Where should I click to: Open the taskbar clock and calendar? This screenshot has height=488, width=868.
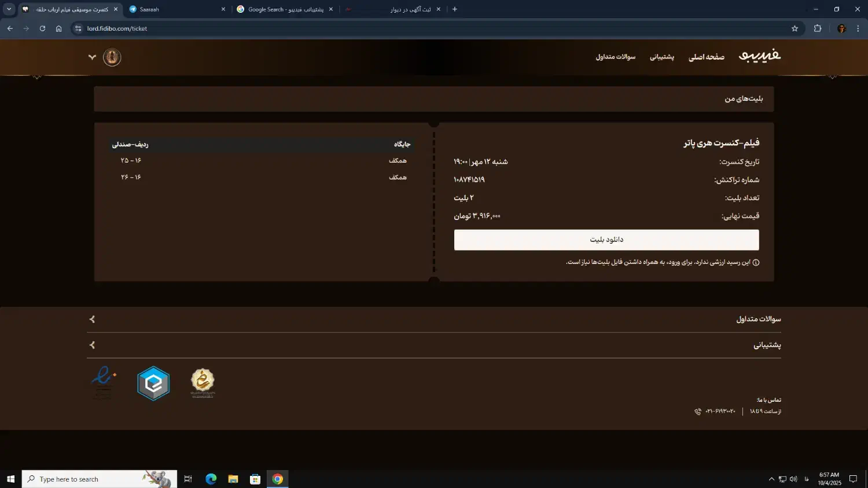829,479
